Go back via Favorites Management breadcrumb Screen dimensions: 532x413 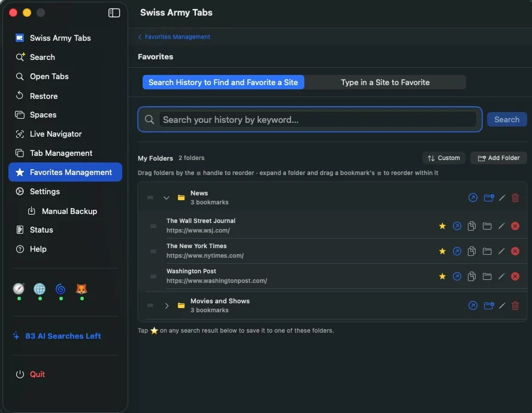click(174, 37)
